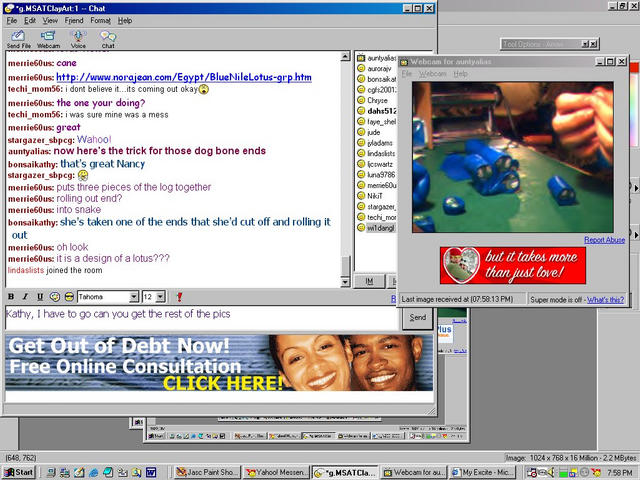Switch to My Excite taskbar button
Viewport: 640px width, 480px height.
click(x=483, y=472)
